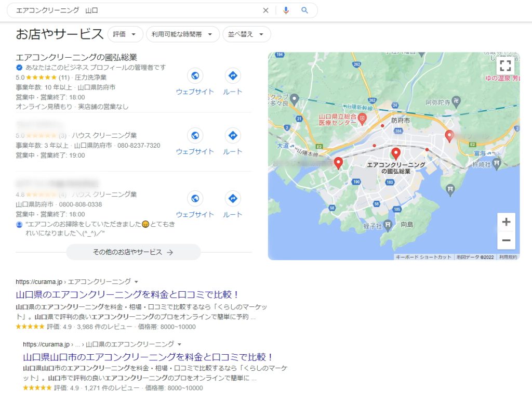The image size is (532, 401).
Task: Expand the map to fullscreen
Action: point(505,66)
